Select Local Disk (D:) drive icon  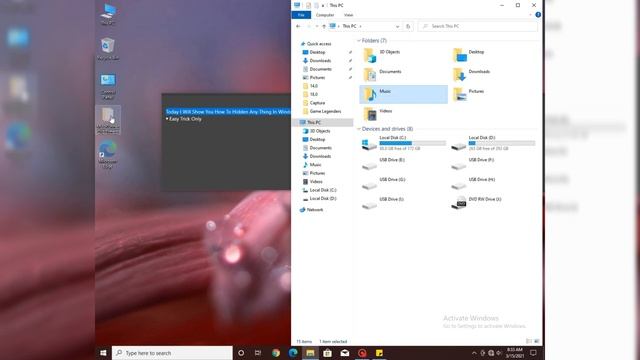pos(458,146)
